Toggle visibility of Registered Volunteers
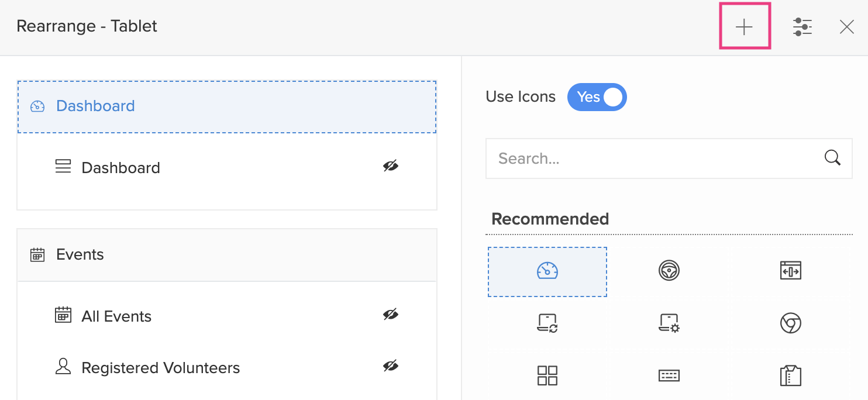The width and height of the screenshot is (868, 400). [x=391, y=367]
